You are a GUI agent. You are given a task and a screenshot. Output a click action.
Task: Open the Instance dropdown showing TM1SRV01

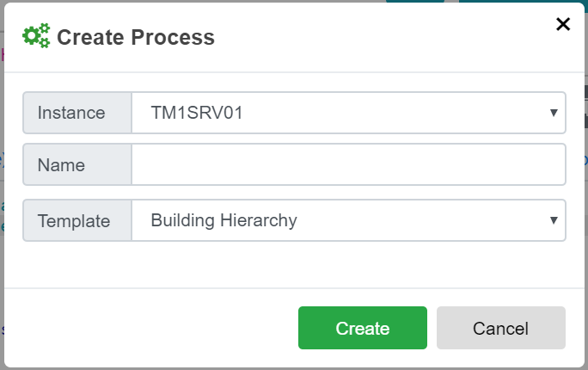(348, 113)
